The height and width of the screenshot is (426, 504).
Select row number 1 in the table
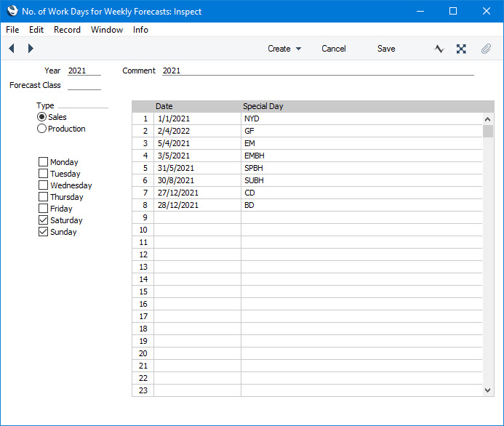click(x=143, y=119)
